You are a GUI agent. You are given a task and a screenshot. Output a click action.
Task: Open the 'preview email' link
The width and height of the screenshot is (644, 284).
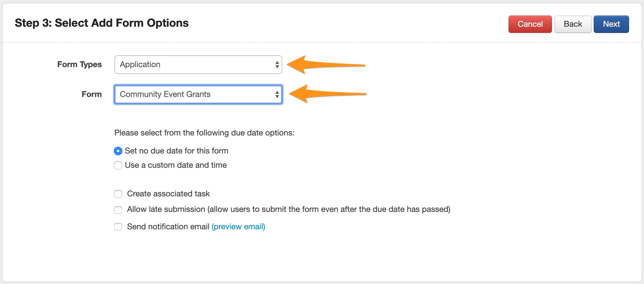pos(238,227)
